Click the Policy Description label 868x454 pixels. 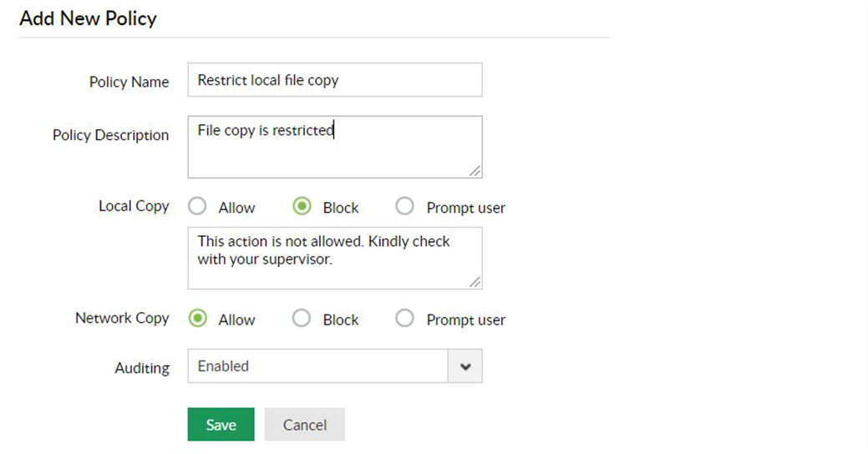pyautogui.click(x=110, y=135)
